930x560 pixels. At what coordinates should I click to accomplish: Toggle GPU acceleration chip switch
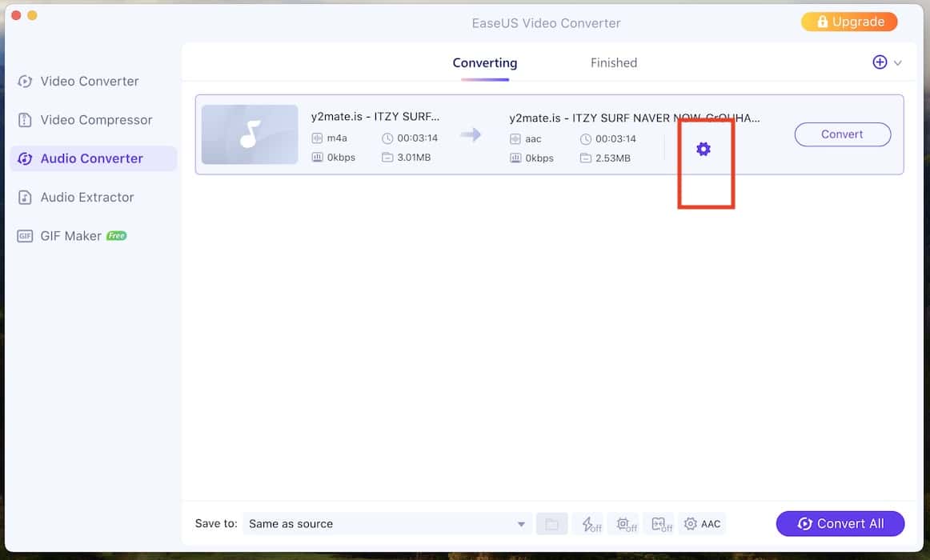coord(626,524)
